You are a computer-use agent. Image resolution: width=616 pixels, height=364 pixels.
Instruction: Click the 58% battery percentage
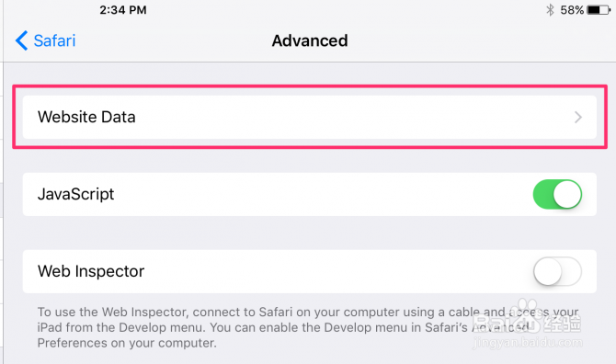click(572, 10)
